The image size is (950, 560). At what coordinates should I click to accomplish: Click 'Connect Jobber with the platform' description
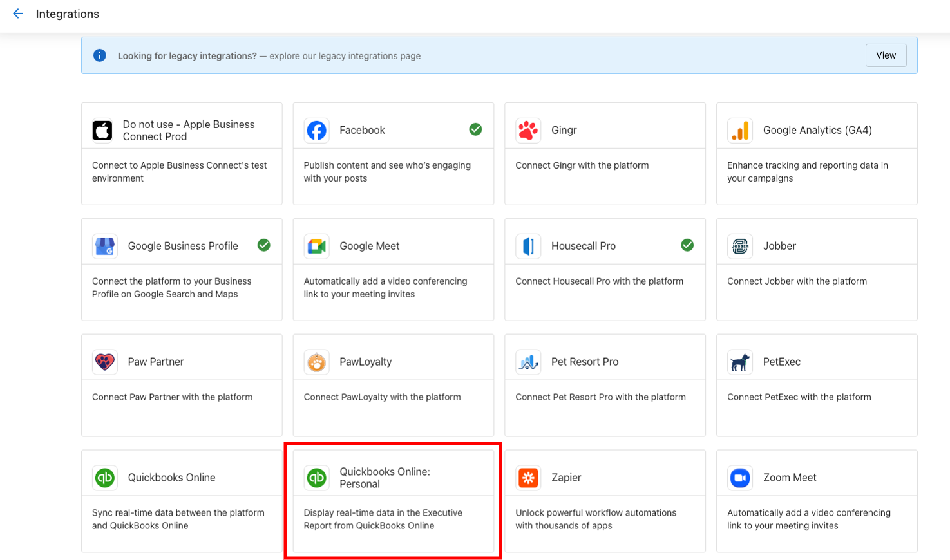[x=797, y=281]
